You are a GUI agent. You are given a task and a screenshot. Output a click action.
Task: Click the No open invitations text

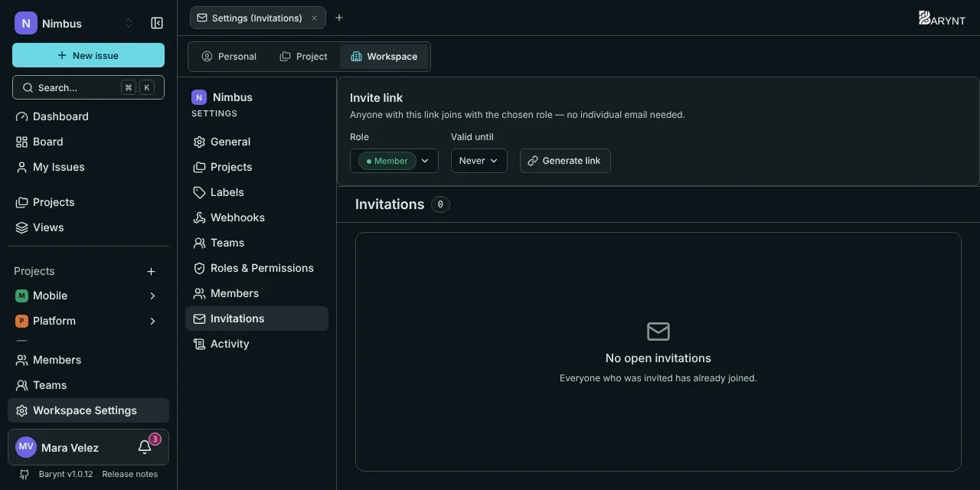tap(658, 358)
